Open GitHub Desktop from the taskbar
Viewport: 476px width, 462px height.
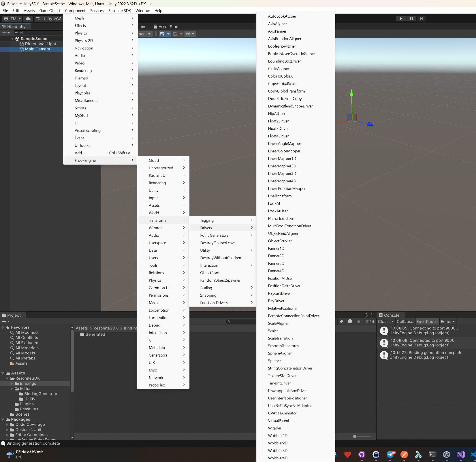coord(362,454)
